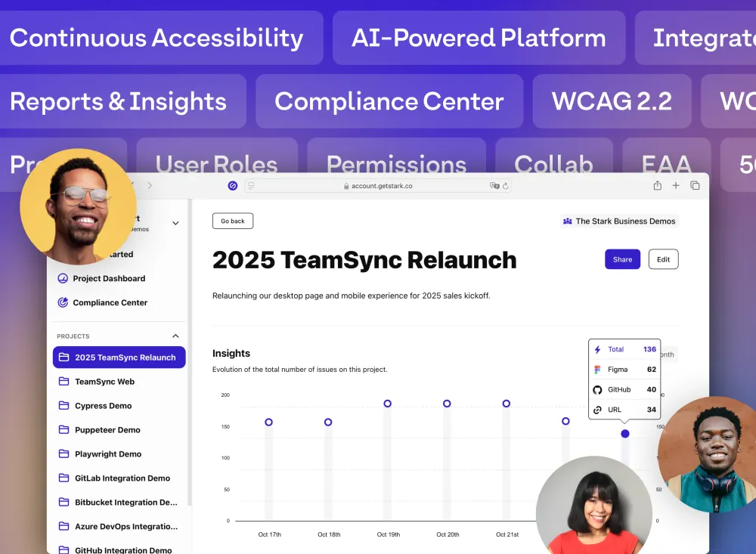Click folder icon beside TeamSync Web
756x554 pixels.
(x=64, y=382)
